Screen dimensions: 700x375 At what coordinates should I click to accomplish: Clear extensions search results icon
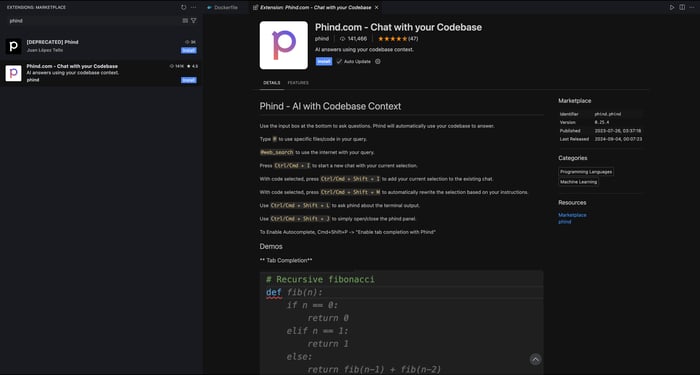click(x=185, y=21)
